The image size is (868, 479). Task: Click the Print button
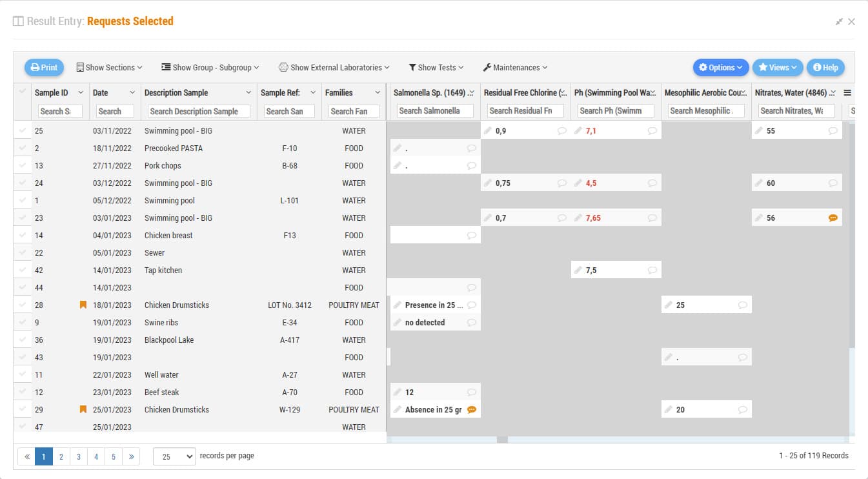pyautogui.click(x=44, y=67)
